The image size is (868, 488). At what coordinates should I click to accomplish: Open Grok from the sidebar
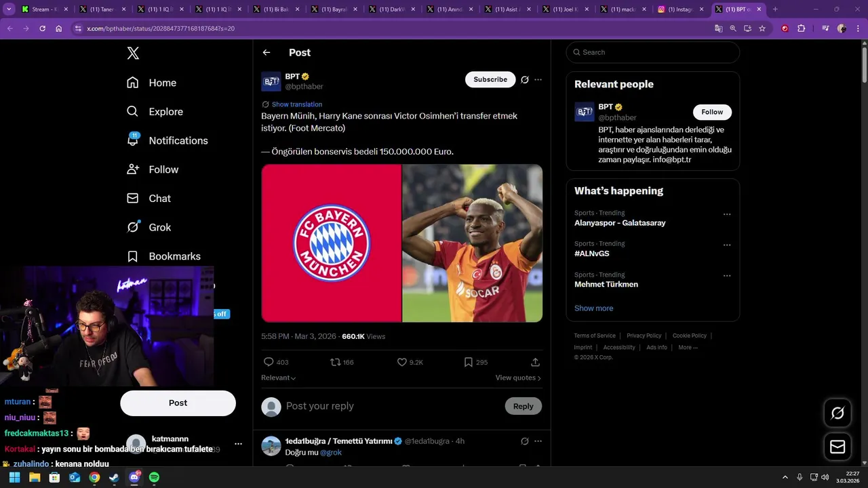pyautogui.click(x=149, y=228)
